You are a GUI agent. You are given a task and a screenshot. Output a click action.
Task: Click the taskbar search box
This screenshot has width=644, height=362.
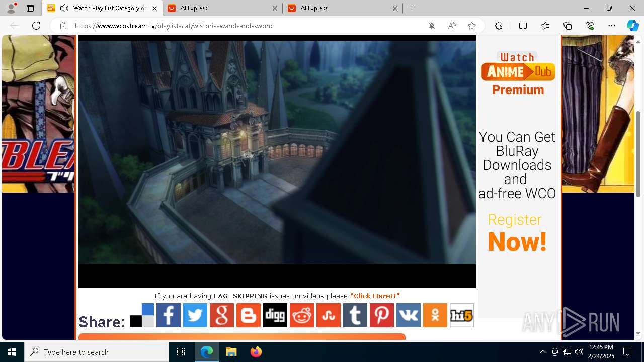pos(97,352)
